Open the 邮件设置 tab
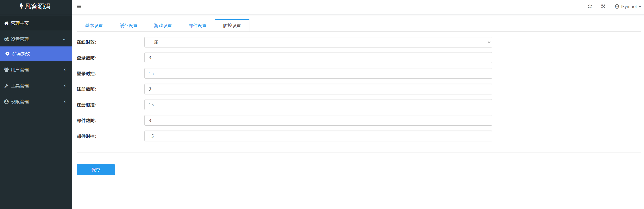644x209 pixels. click(x=197, y=26)
